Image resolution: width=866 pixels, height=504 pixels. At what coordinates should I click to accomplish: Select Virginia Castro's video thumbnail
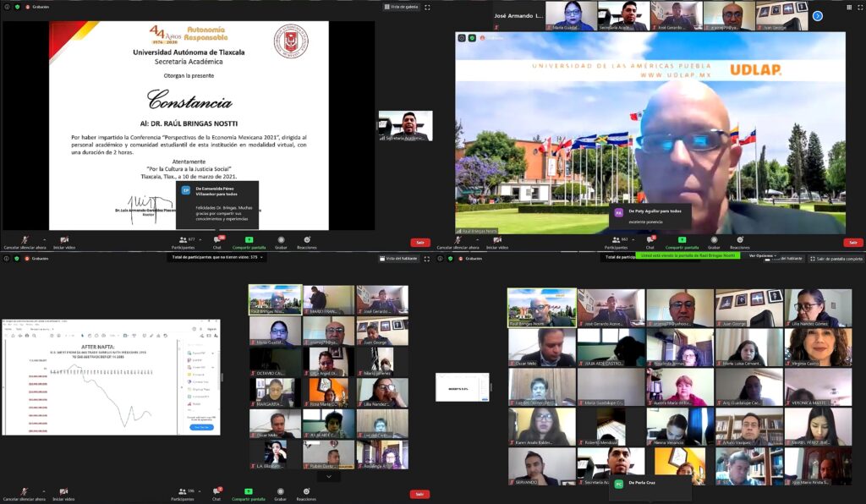(x=817, y=347)
